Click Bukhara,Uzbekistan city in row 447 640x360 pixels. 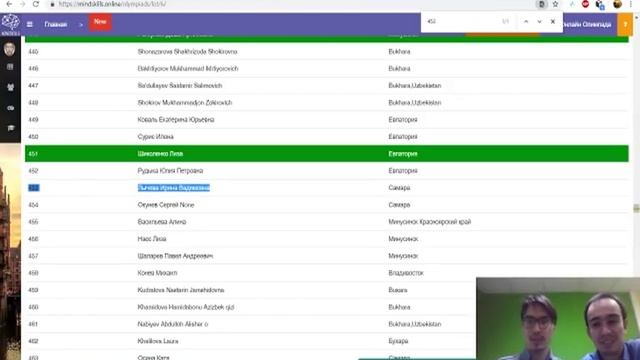(x=415, y=86)
